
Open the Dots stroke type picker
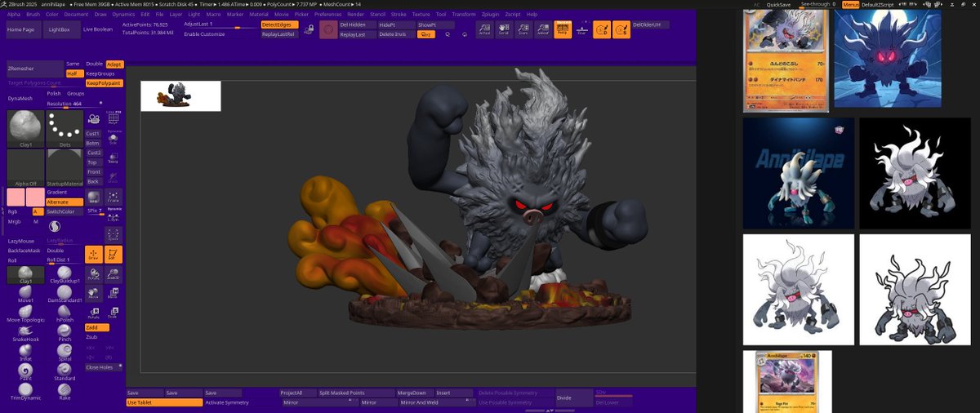65,128
